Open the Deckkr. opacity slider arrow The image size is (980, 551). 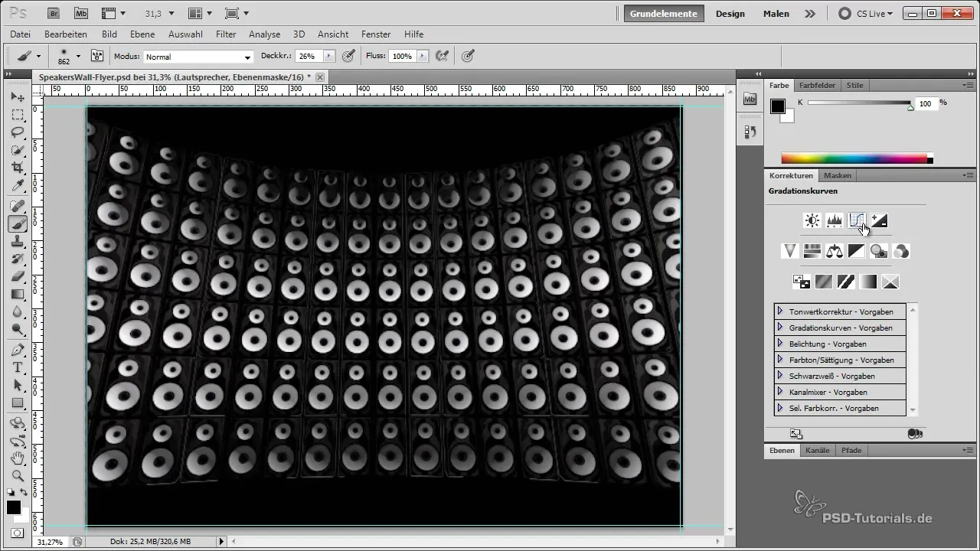click(329, 57)
